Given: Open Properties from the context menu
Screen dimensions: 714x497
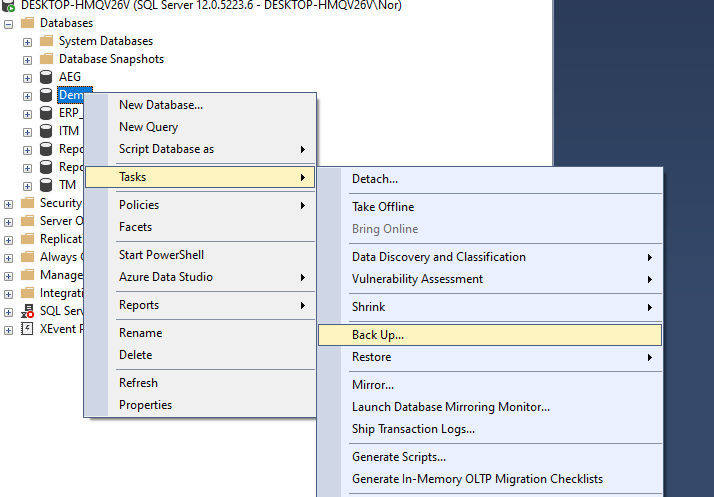Looking at the screenshot, I should [145, 405].
